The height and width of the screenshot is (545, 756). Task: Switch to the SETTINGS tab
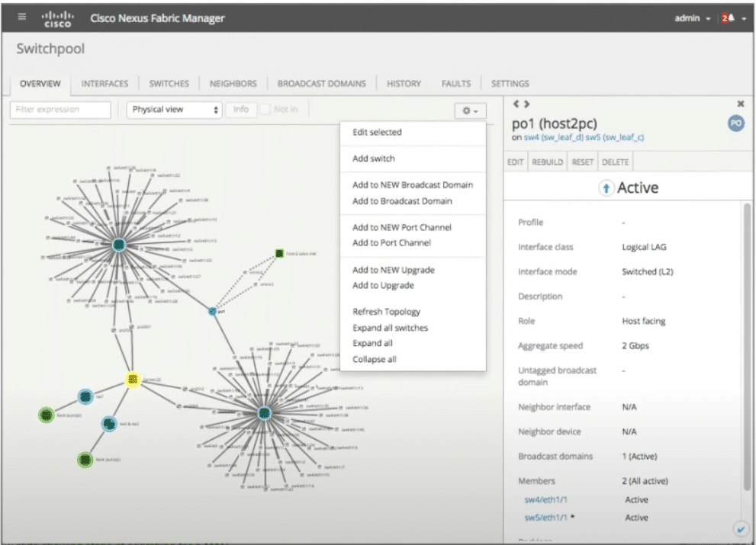[x=510, y=84]
